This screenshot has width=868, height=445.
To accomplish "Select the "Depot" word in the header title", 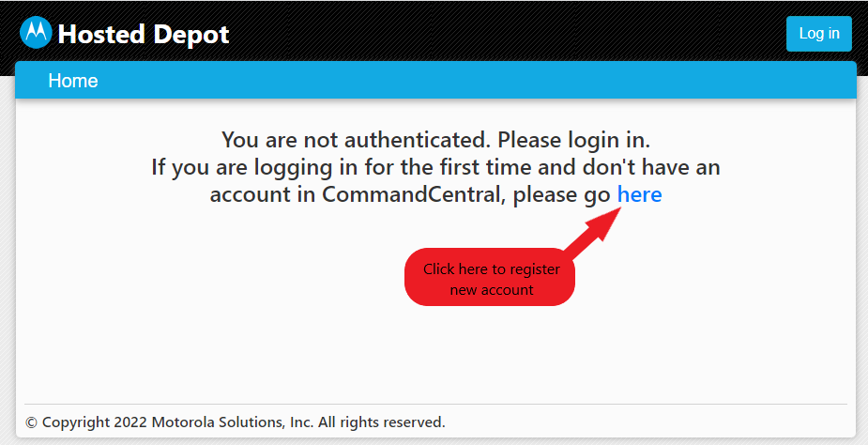I will click(191, 36).
